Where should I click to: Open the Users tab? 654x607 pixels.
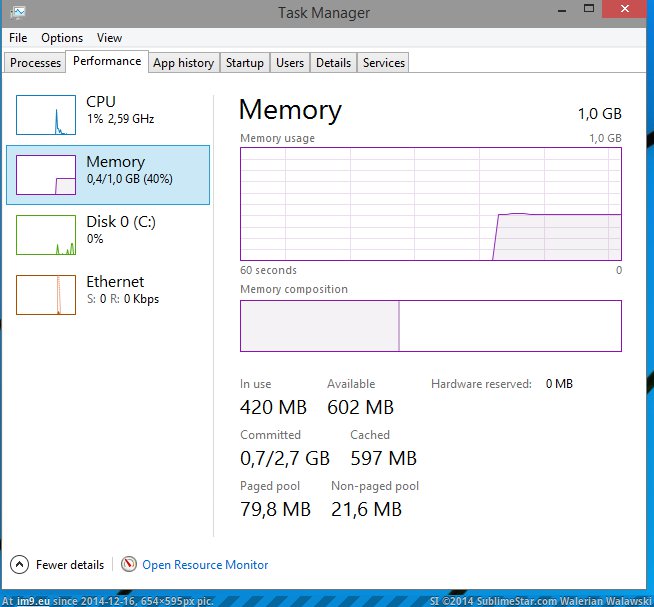tap(290, 63)
